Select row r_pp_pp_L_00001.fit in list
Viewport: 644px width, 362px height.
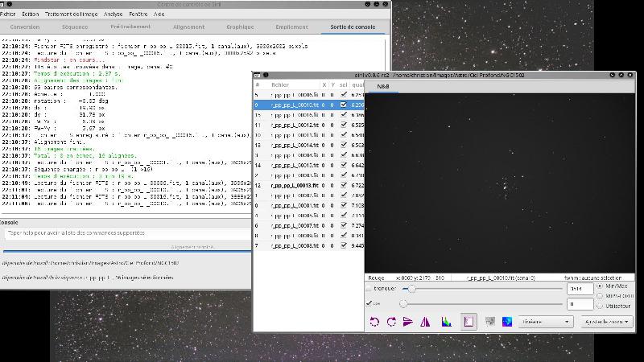coord(308,205)
